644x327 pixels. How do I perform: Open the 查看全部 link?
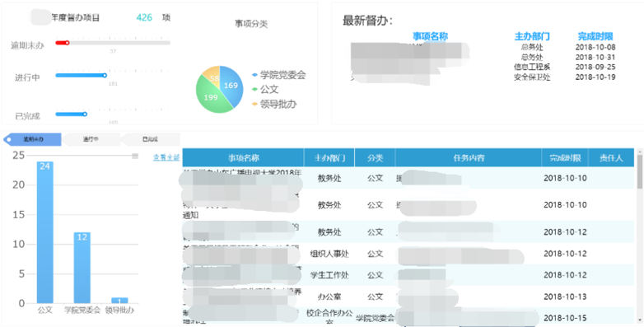(166, 157)
